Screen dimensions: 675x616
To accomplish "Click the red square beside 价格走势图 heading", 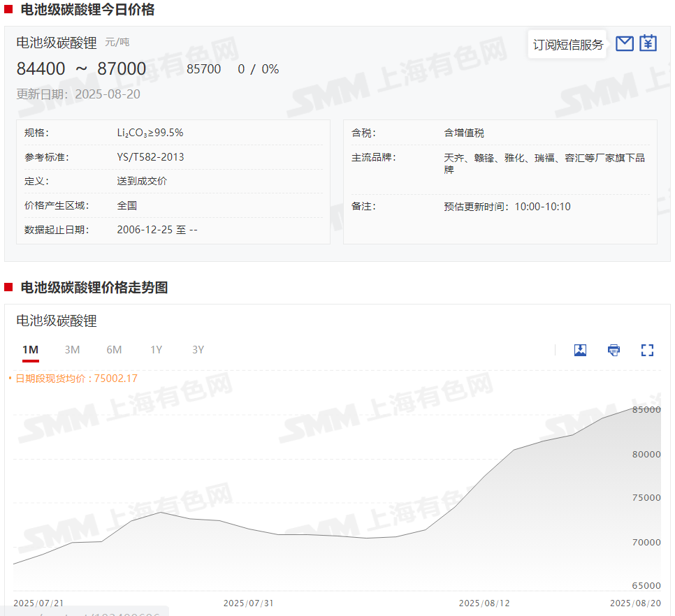I will (8, 288).
